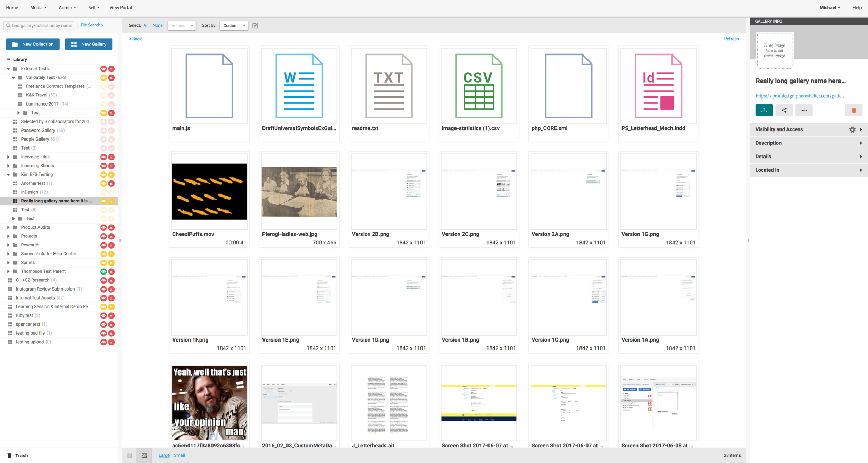Image resolution: width=868 pixels, height=463 pixels.
Task: Select the CheeziPuffs.mov thumbnail
Action: tap(209, 192)
